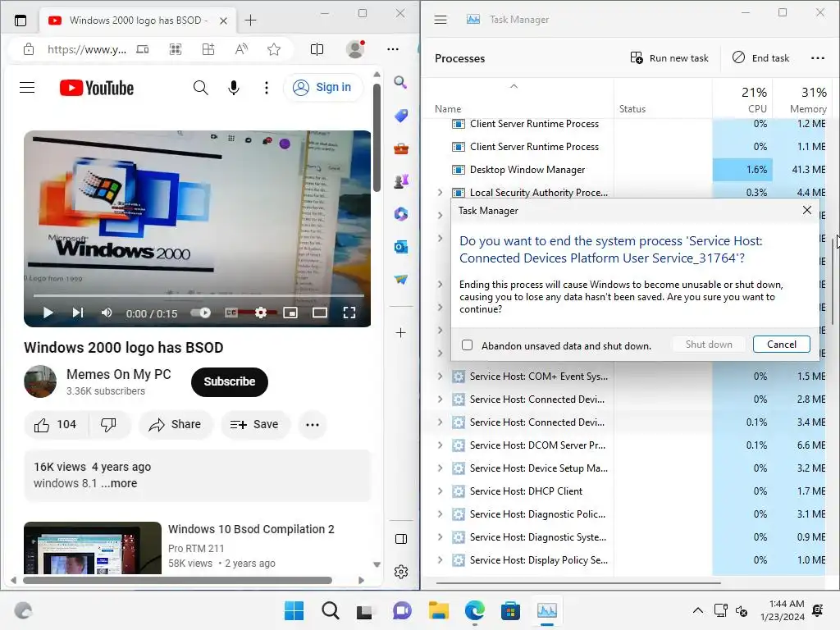Viewport: 840px width, 630px height.
Task: Open Edge settings and more menu
Action: pyautogui.click(x=393, y=49)
